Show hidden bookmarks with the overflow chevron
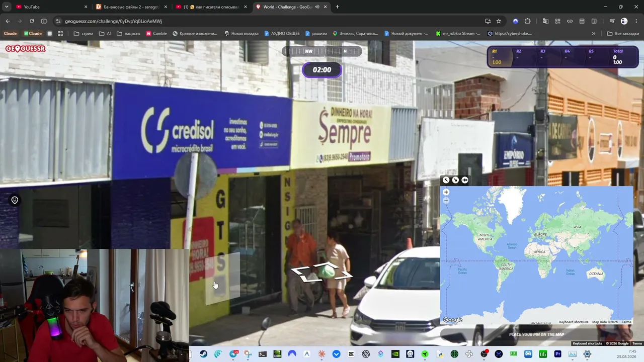The image size is (644, 362). pyautogui.click(x=594, y=34)
